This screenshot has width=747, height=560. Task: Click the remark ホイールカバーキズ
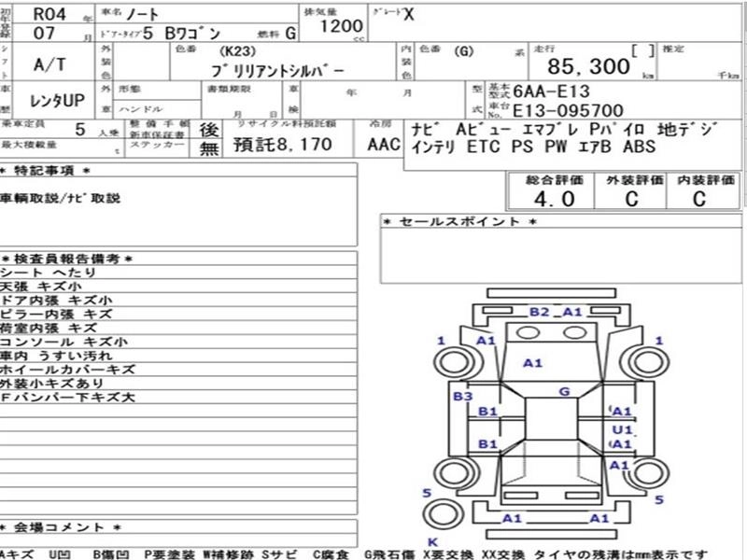click(67, 370)
